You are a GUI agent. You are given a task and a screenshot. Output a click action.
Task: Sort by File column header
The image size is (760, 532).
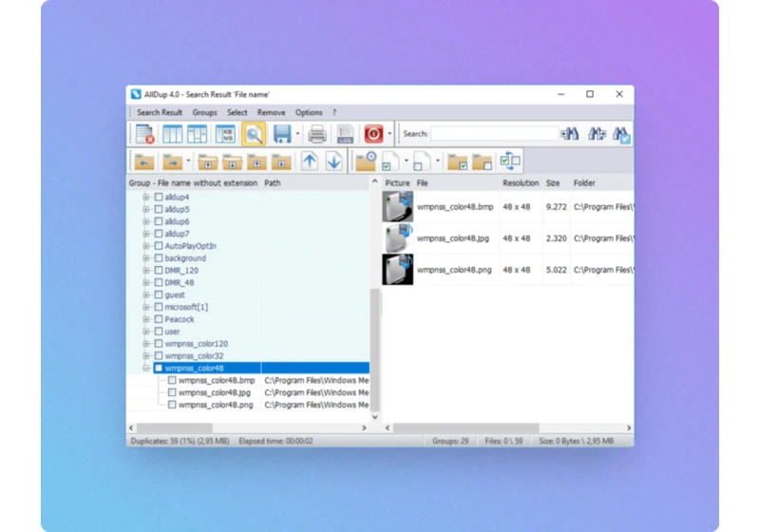pyautogui.click(x=457, y=182)
